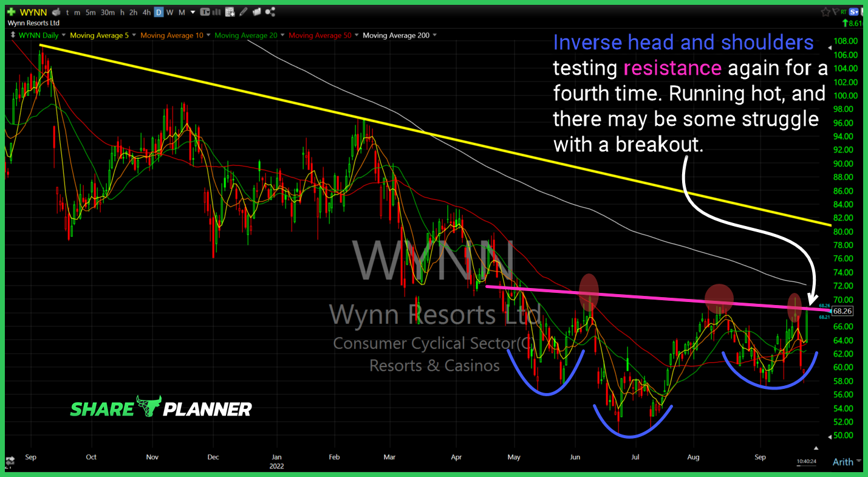Click the RT real-time indicator

point(843,12)
